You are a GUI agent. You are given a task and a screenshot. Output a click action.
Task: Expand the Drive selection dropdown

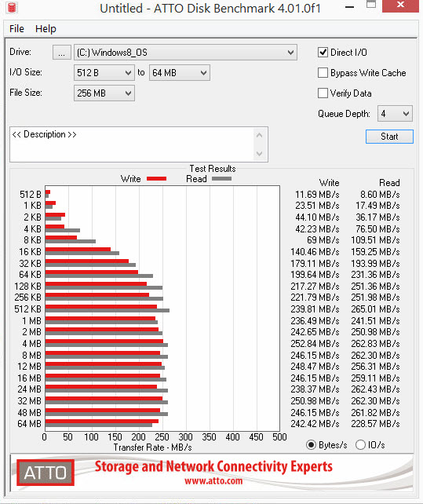[x=185, y=53]
